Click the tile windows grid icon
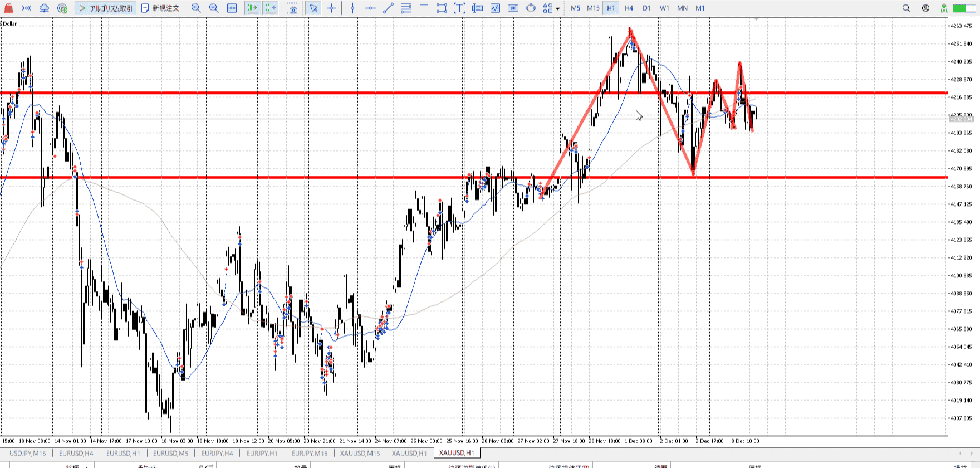The image size is (980, 468). pyautogui.click(x=232, y=8)
